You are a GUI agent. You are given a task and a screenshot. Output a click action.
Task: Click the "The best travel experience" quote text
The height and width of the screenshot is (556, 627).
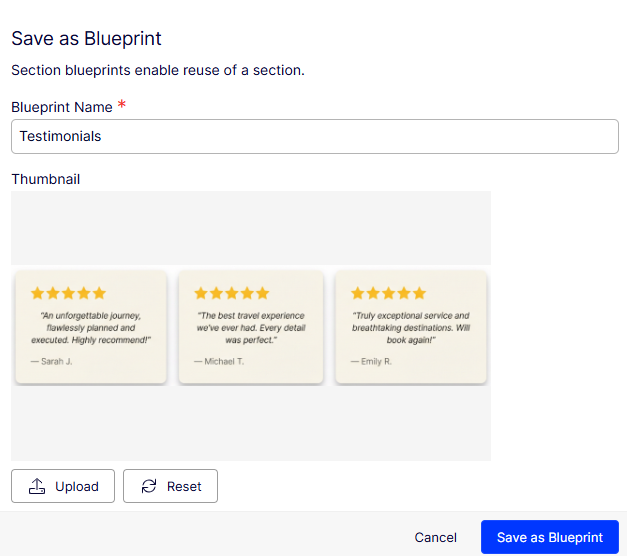pyautogui.click(x=251, y=328)
